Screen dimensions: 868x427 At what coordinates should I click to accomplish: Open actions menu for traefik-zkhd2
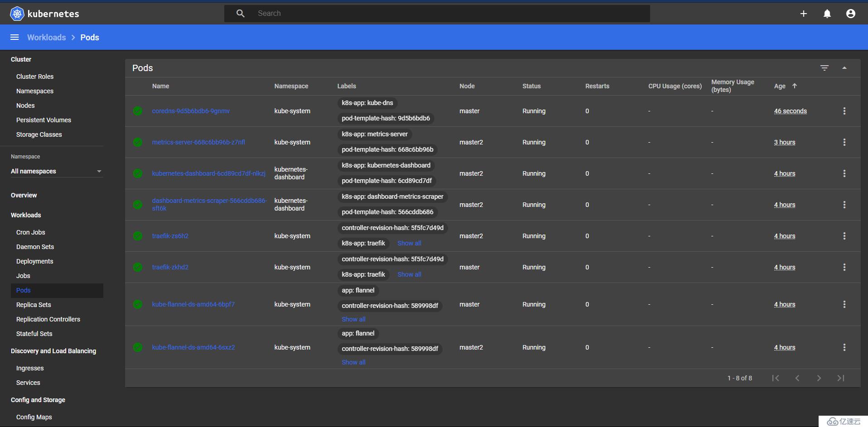pos(844,267)
